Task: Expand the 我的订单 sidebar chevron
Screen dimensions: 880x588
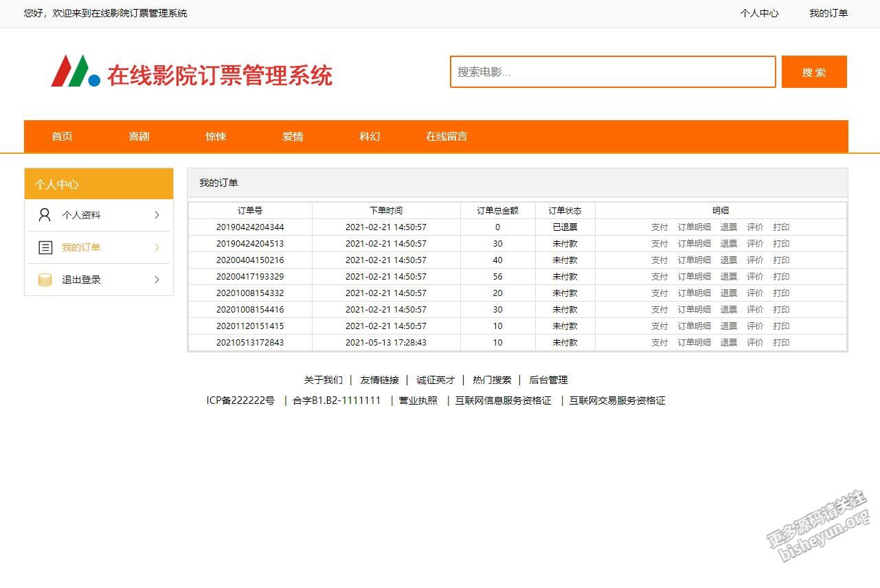Action: click(157, 247)
